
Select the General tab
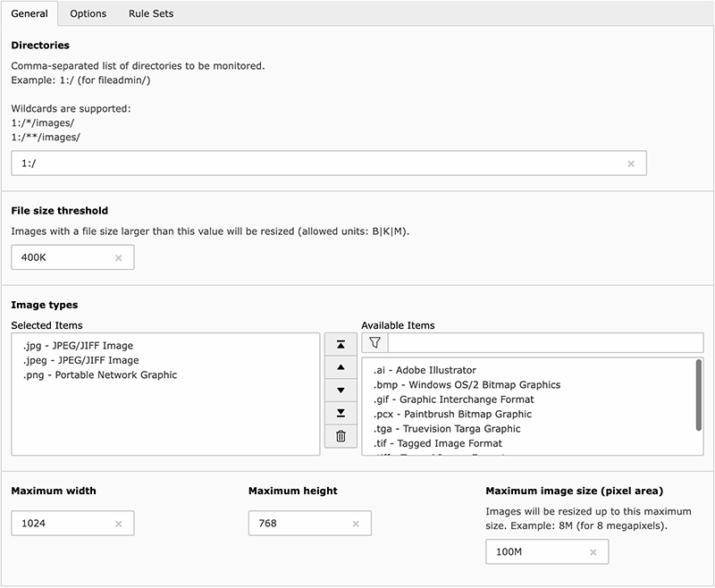point(29,13)
